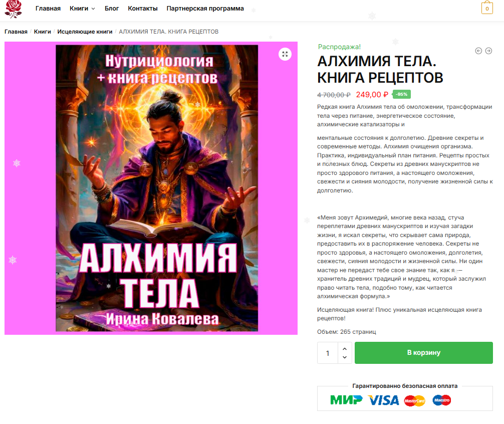
Task: Click the quantity input field
Action: coord(328,353)
